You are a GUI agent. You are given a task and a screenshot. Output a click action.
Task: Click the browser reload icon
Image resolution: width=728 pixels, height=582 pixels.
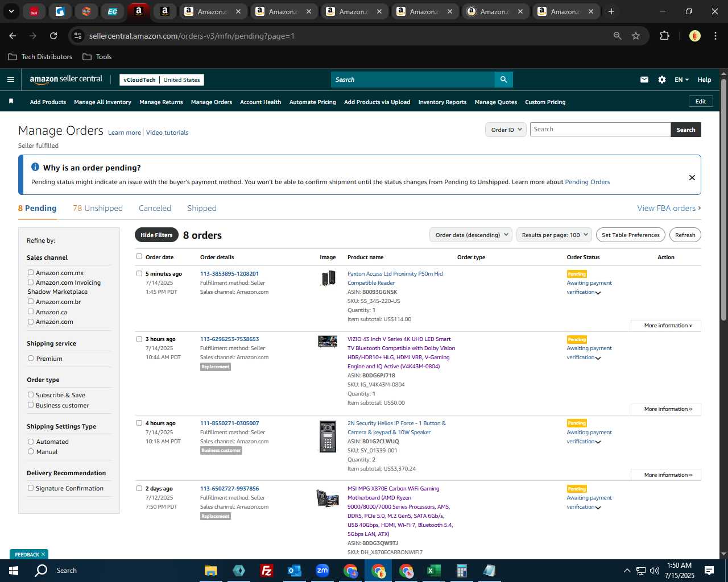[x=53, y=36]
